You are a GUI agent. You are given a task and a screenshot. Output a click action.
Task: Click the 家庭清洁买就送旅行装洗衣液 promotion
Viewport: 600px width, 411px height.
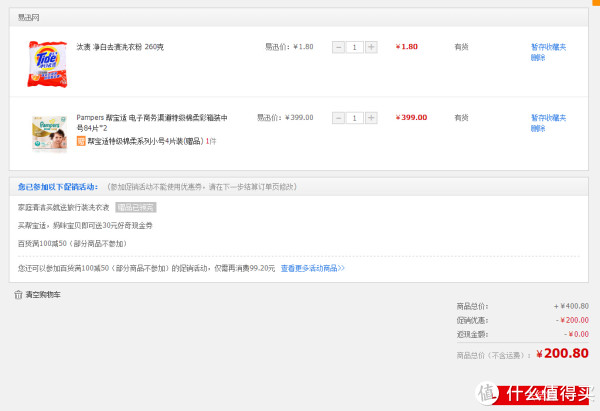click(64, 207)
